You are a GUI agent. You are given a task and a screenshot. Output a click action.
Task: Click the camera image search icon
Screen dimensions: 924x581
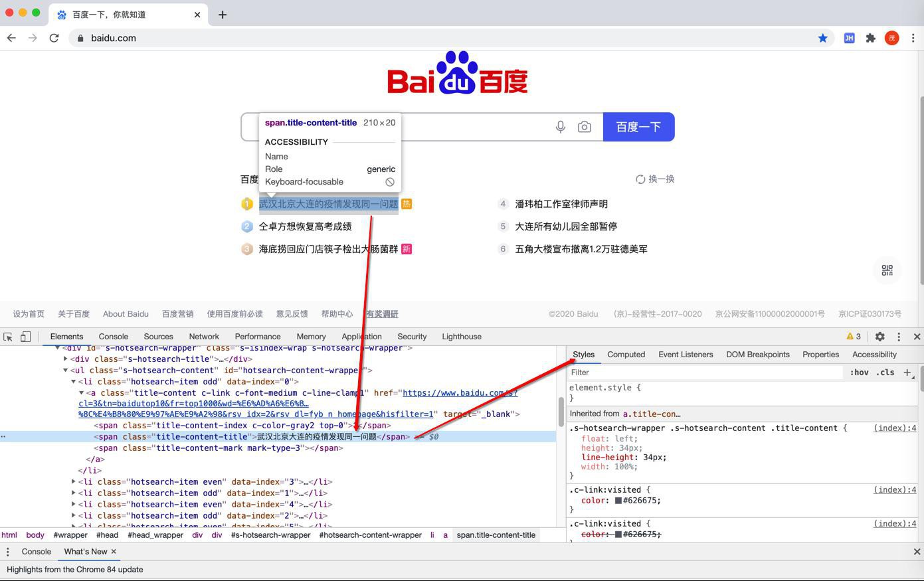(585, 127)
